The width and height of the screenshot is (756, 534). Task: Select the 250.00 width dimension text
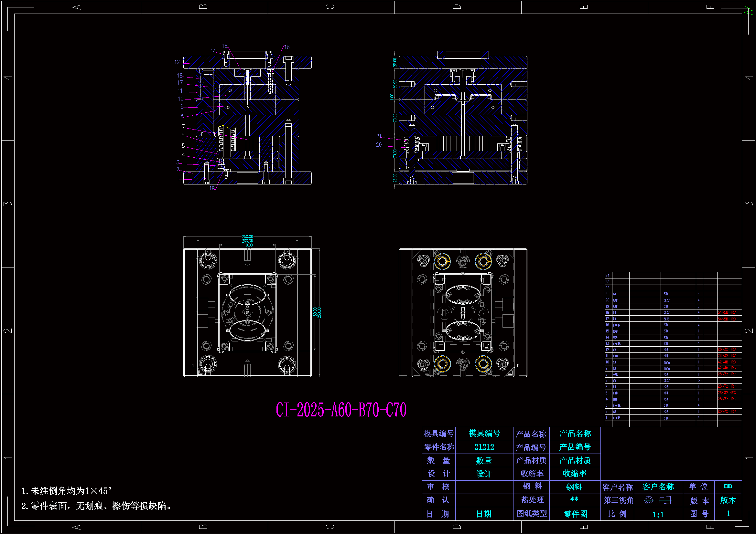point(247,236)
